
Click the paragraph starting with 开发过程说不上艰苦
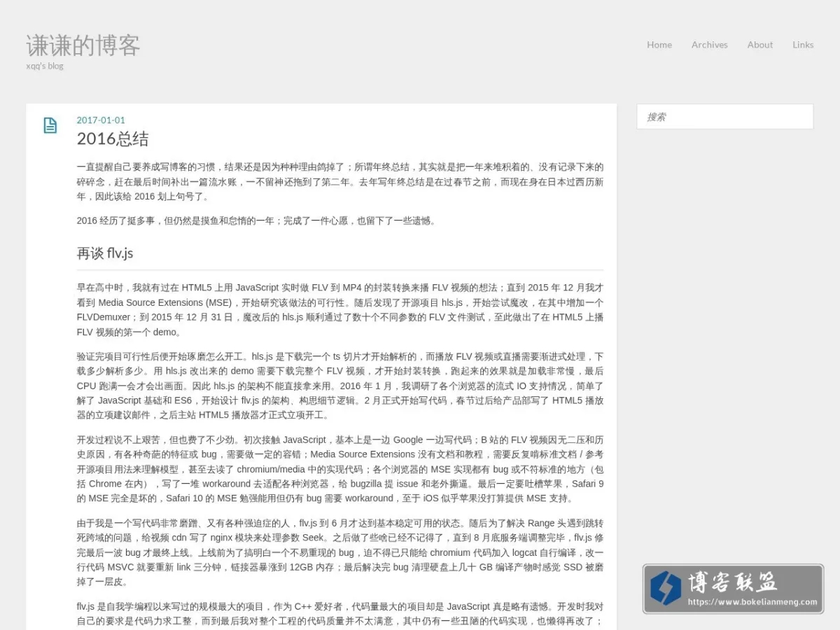[340, 469]
